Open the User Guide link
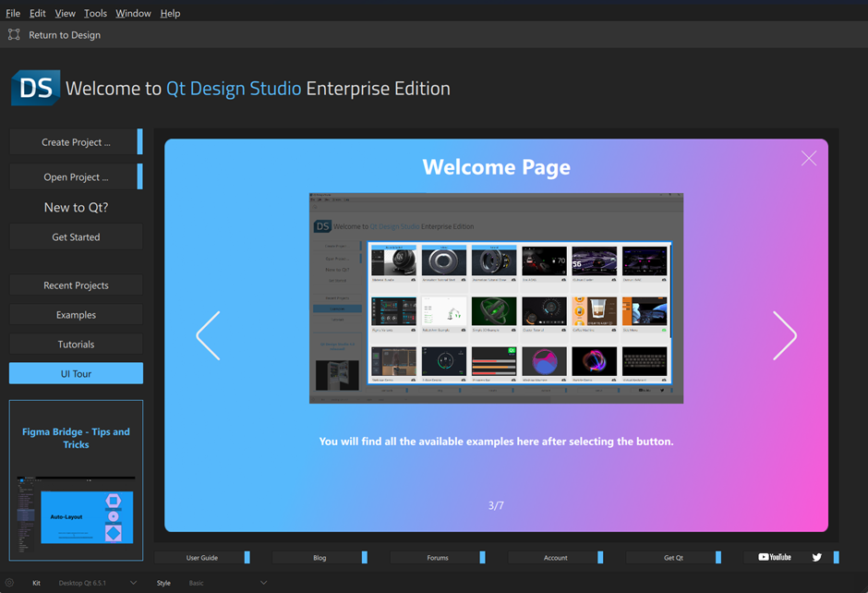This screenshot has width=868, height=593. [x=202, y=558]
